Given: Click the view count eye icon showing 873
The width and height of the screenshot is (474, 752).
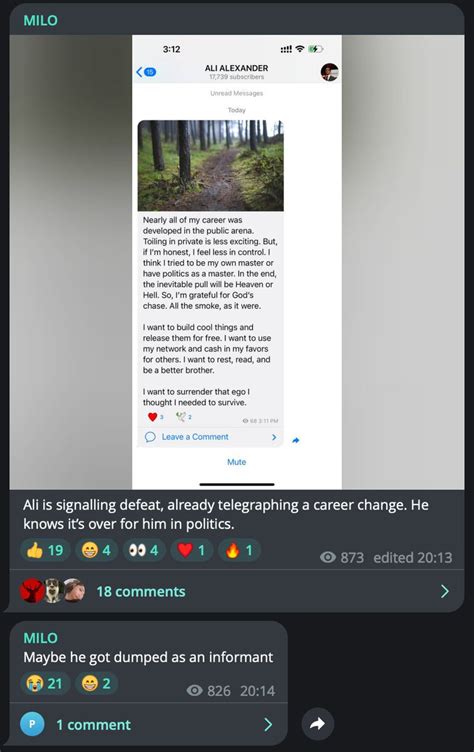Looking at the screenshot, I should [x=328, y=557].
